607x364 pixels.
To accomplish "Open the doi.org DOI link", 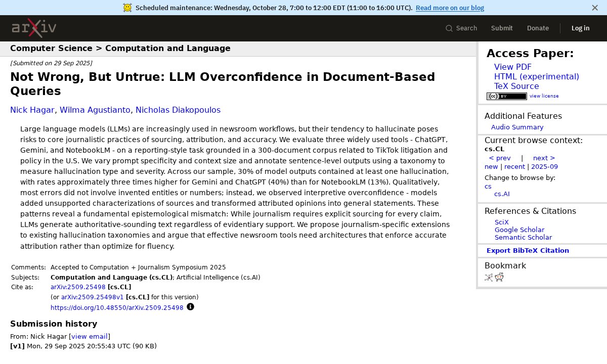I will tap(117, 308).
